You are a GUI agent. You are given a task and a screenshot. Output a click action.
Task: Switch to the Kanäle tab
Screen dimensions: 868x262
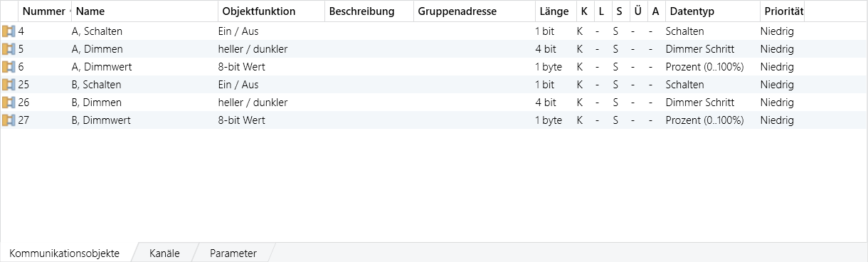coord(164,253)
